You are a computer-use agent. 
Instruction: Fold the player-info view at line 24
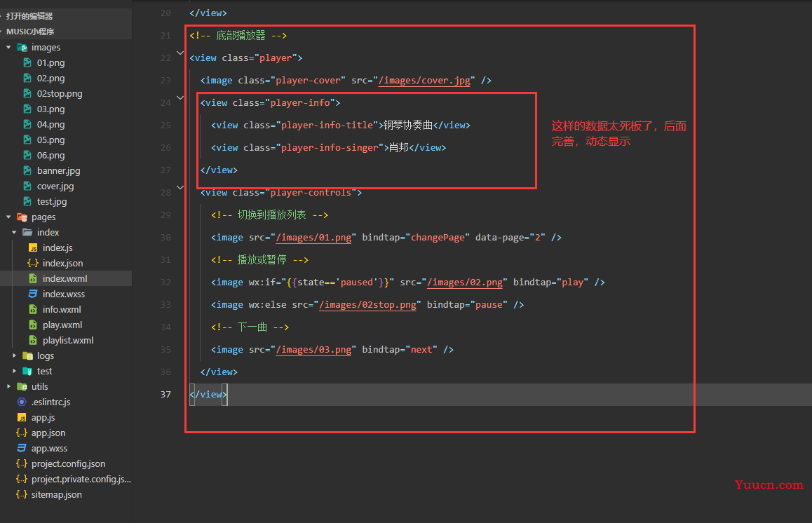180,97
